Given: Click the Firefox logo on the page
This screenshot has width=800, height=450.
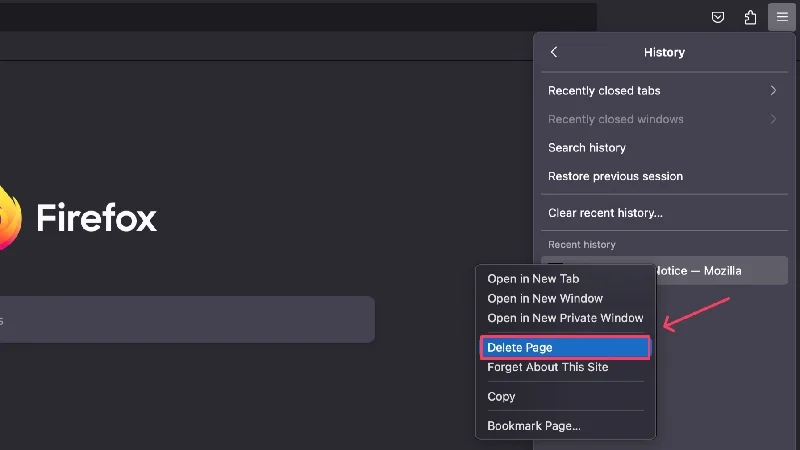Looking at the screenshot, I should (x=8, y=217).
